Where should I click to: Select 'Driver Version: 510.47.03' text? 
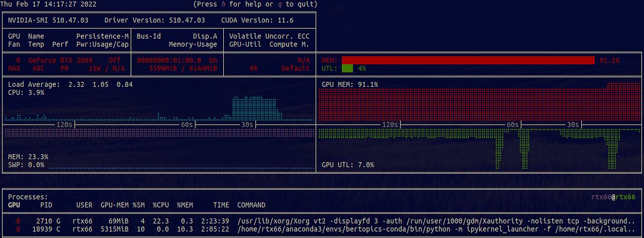click(155, 20)
